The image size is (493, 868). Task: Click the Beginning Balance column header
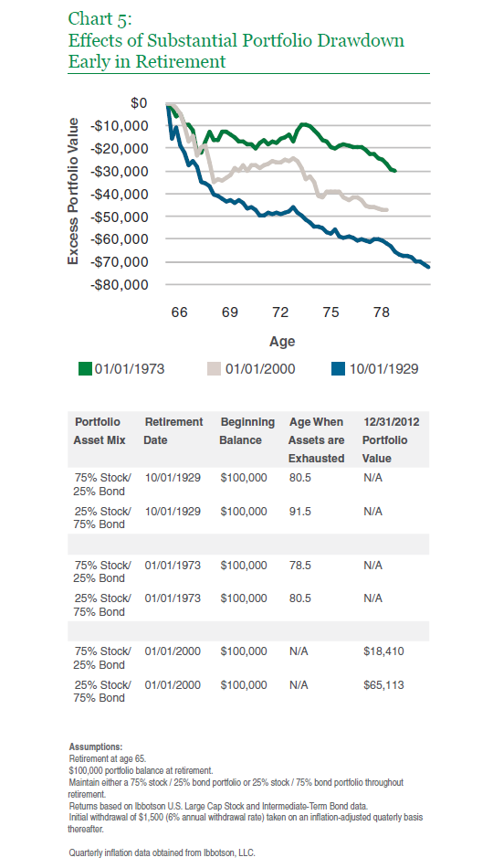[246, 431]
